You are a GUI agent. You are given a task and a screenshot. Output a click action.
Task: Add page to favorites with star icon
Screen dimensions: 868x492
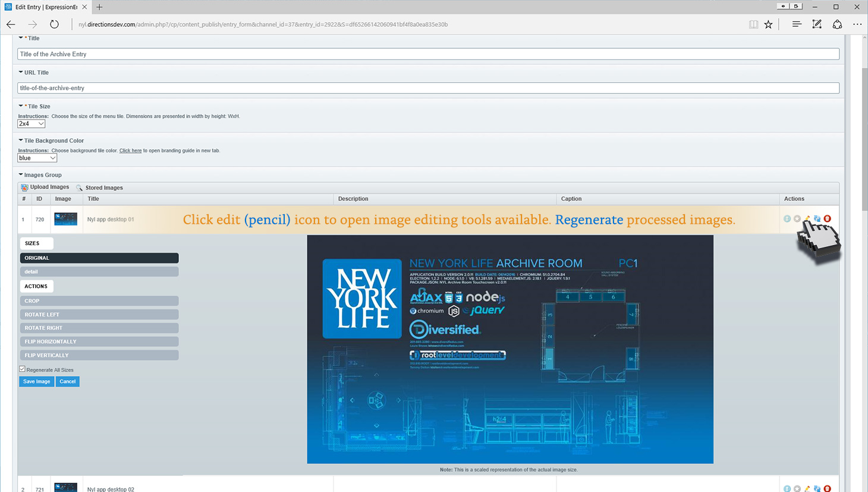click(x=769, y=24)
